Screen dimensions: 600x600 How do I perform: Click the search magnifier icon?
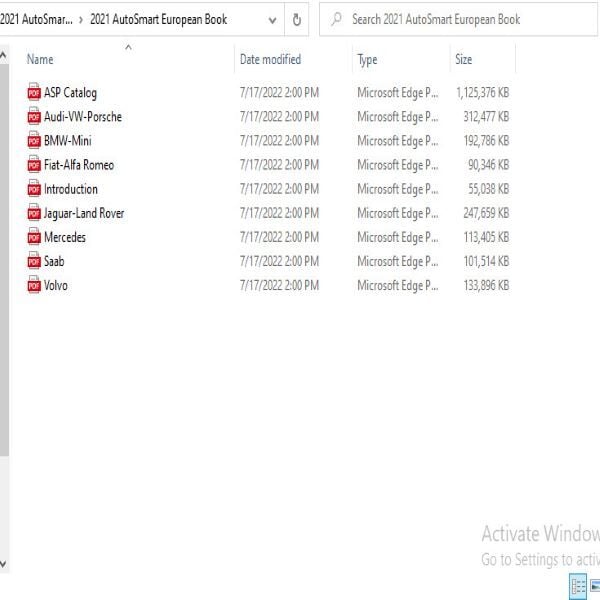click(337, 19)
